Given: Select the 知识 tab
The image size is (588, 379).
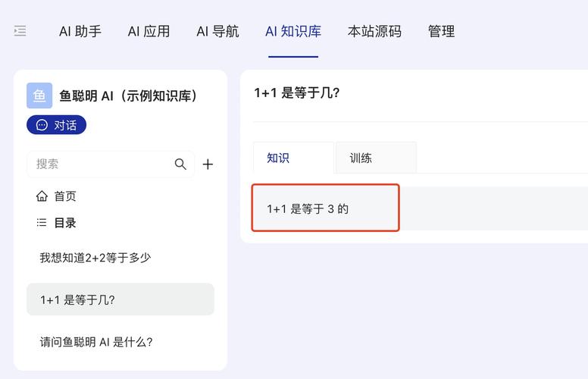Looking at the screenshot, I should pyautogui.click(x=294, y=158).
